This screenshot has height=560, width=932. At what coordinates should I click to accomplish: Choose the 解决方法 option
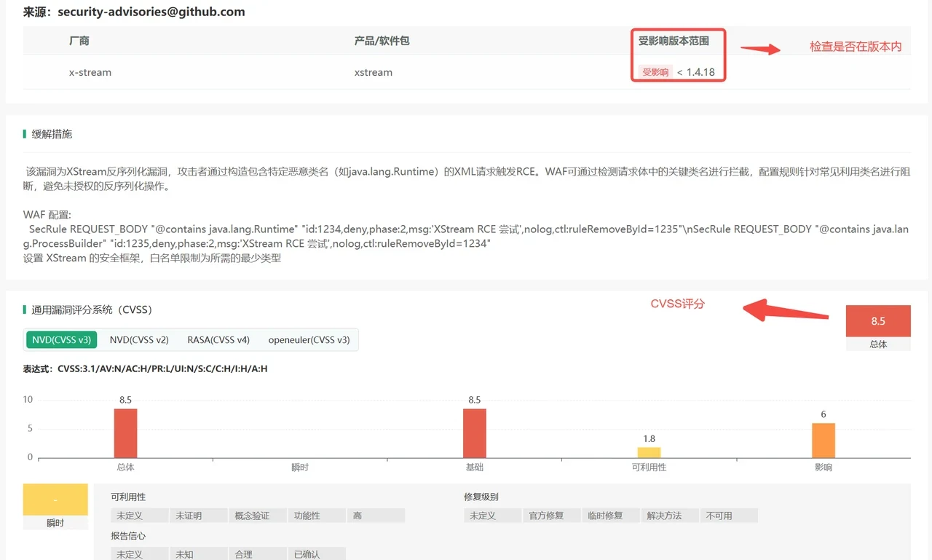[670, 516]
